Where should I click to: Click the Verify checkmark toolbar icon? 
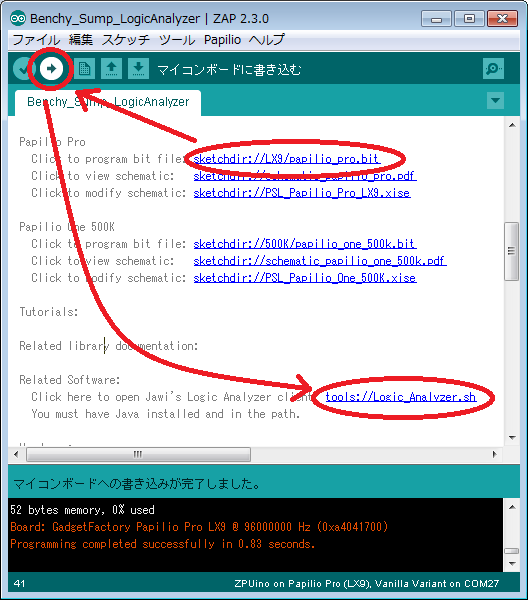pyautogui.click(x=24, y=69)
